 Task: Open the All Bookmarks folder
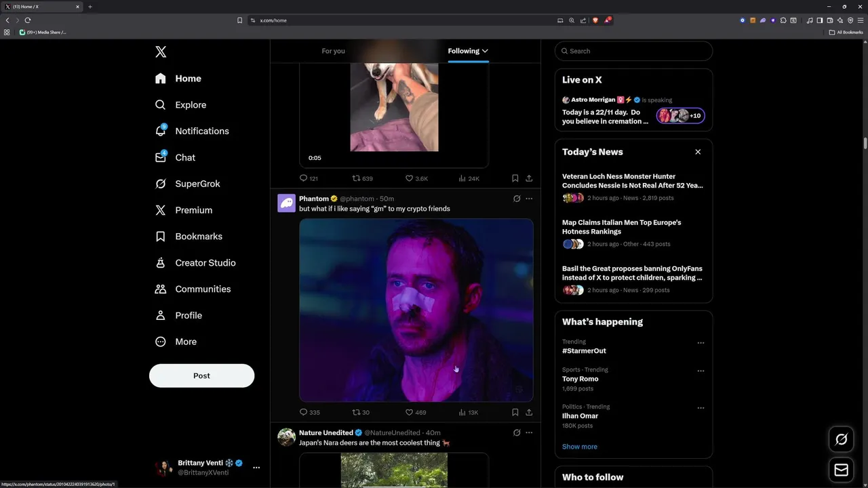tap(846, 32)
